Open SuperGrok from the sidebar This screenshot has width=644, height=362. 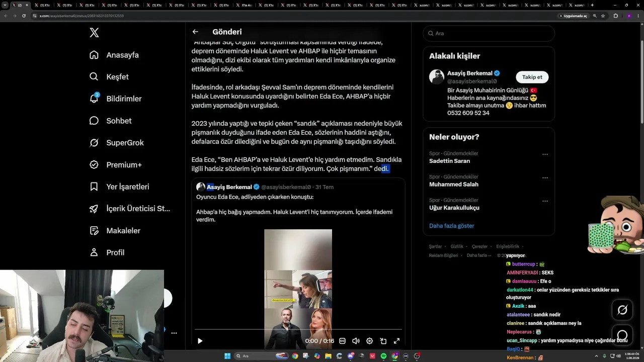point(116,143)
